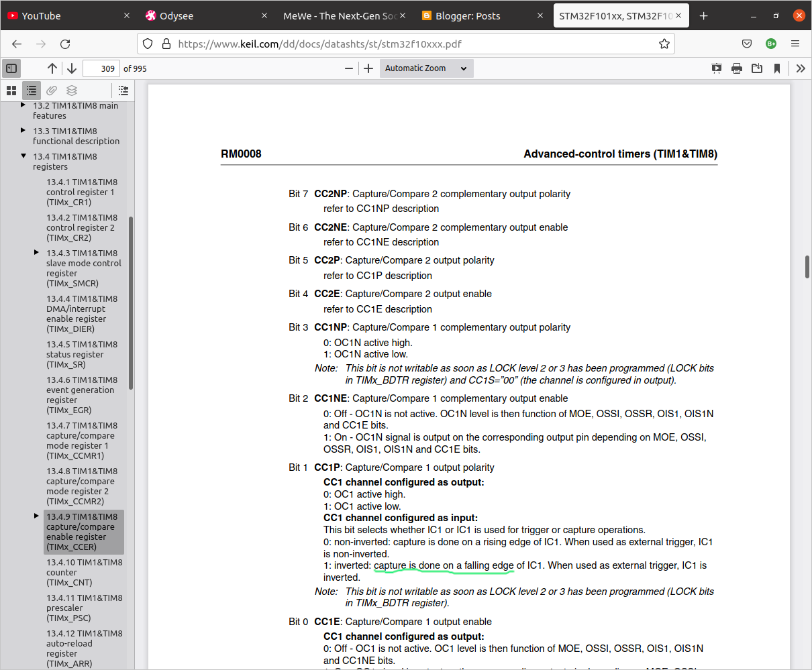Save to Pocket icon
812x670 pixels.
click(x=747, y=44)
